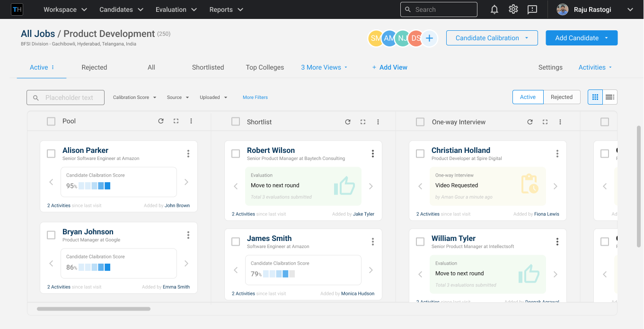Image resolution: width=644 pixels, height=329 pixels.
Task: Expand the 3 More Views dropdown
Action: click(x=324, y=67)
